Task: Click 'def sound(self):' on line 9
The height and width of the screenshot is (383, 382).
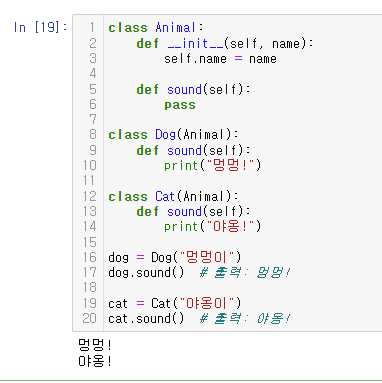Action: [193, 150]
